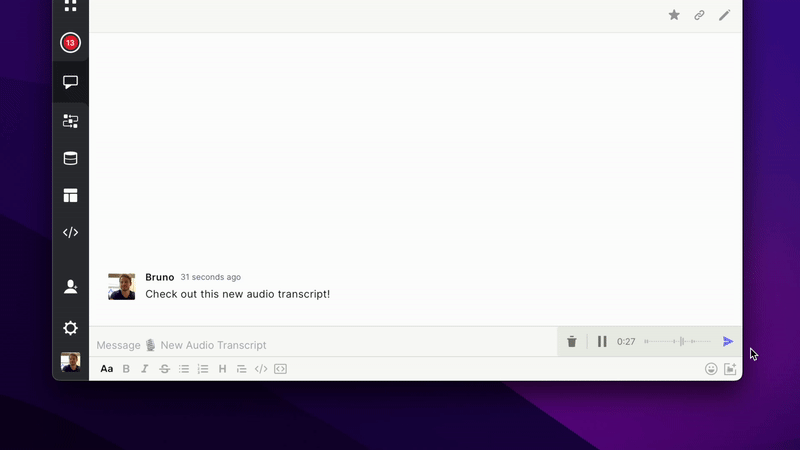Image resolution: width=800 pixels, height=450 pixels.
Task: Toggle bold formatting
Action: pyautogui.click(x=126, y=369)
